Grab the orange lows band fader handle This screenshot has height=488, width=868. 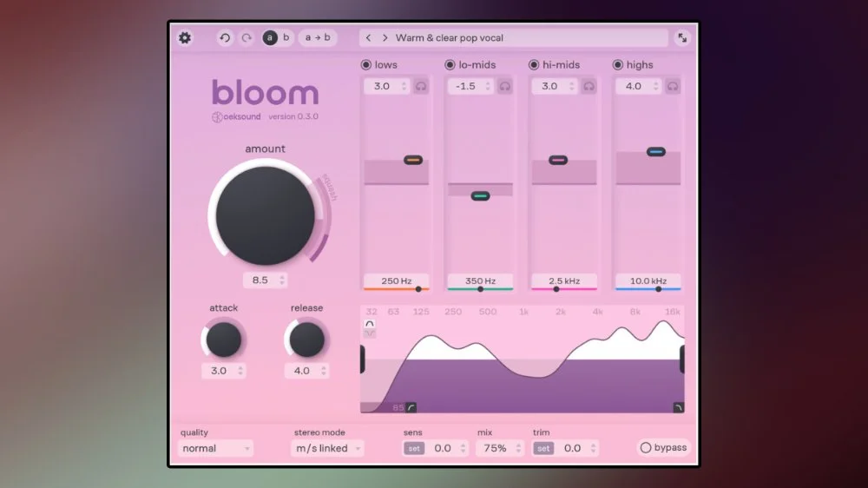[x=413, y=160]
